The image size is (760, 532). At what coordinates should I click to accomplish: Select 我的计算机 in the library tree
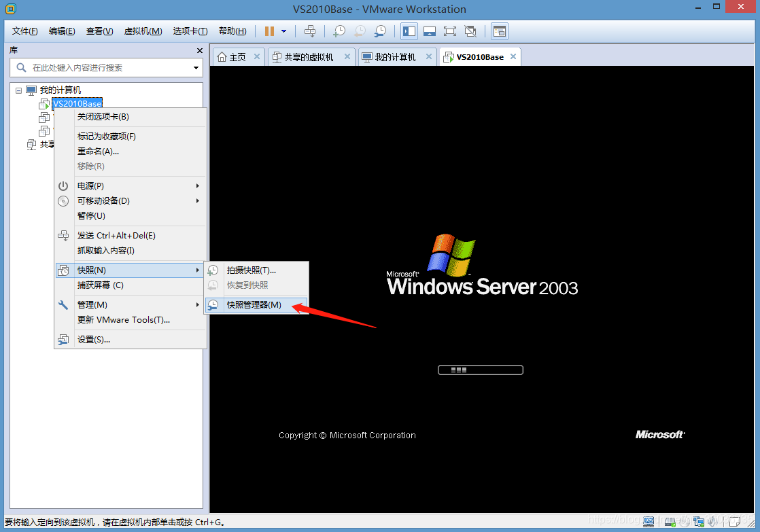(x=60, y=90)
